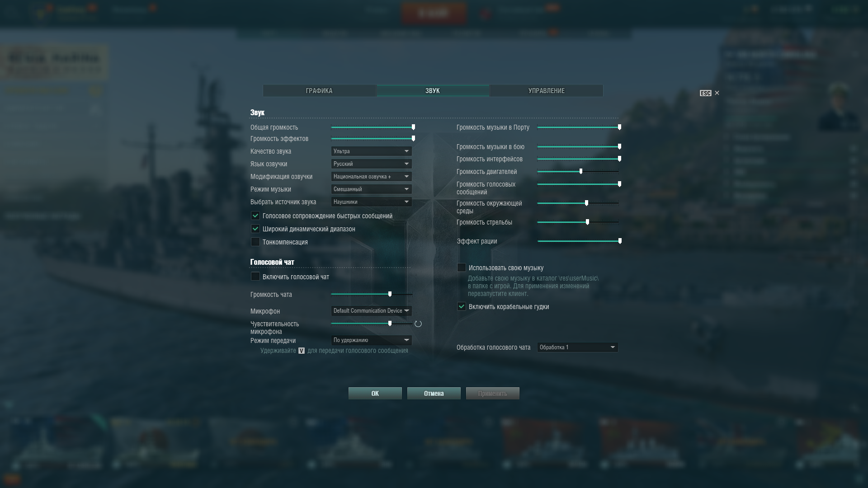Expand the Модификация озвучки dropdown

coord(371,177)
